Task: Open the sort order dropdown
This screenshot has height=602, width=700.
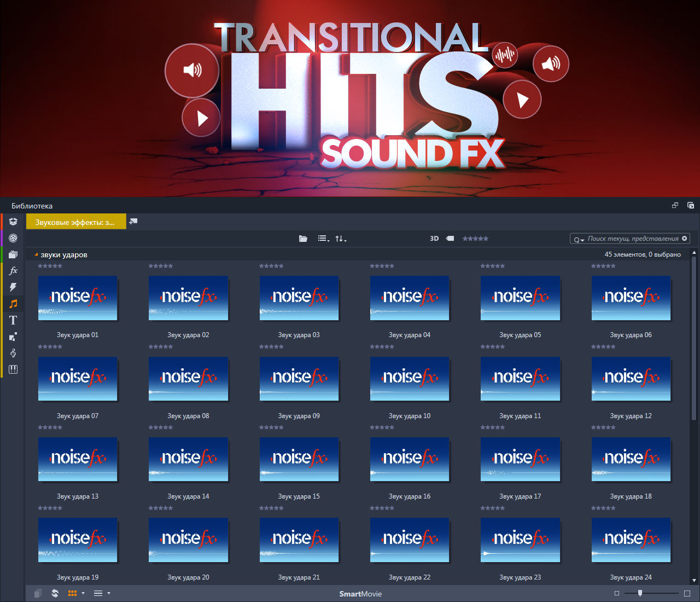Action: [x=341, y=239]
